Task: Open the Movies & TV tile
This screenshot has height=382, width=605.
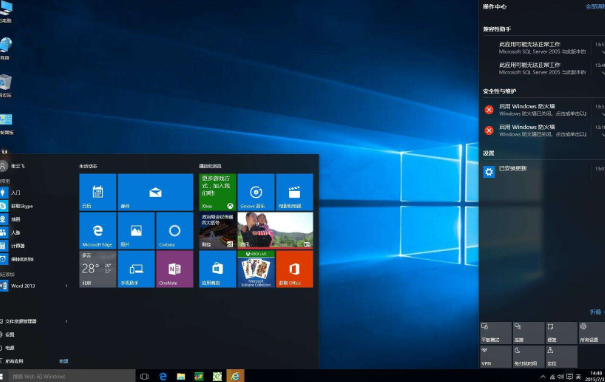Action: click(x=295, y=192)
